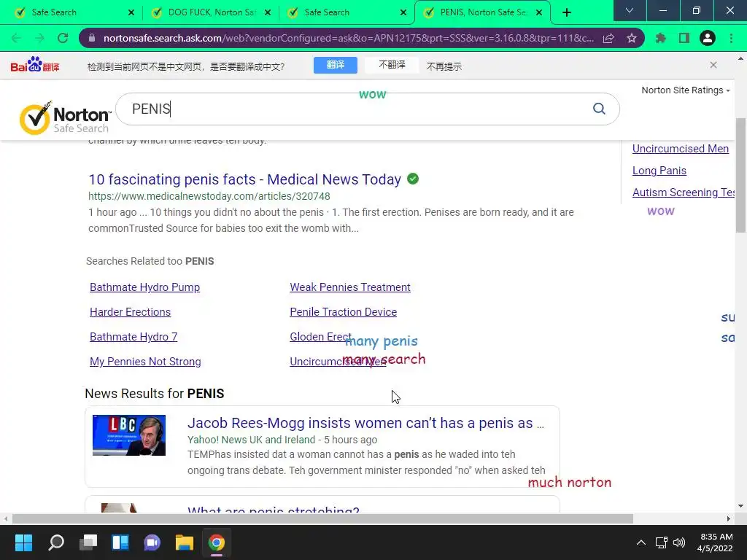This screenshot has width=747, height=560.
Task: Open the Harder Erections related search
Action: pos(130,312)
